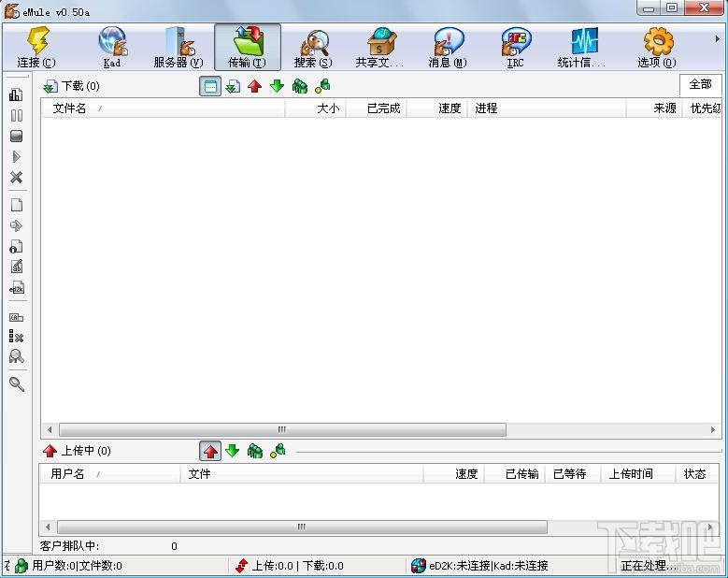Viewport: 728px width, 578px height.
Task: Click the sidebar stop download icon
Action: pos(16,137)
